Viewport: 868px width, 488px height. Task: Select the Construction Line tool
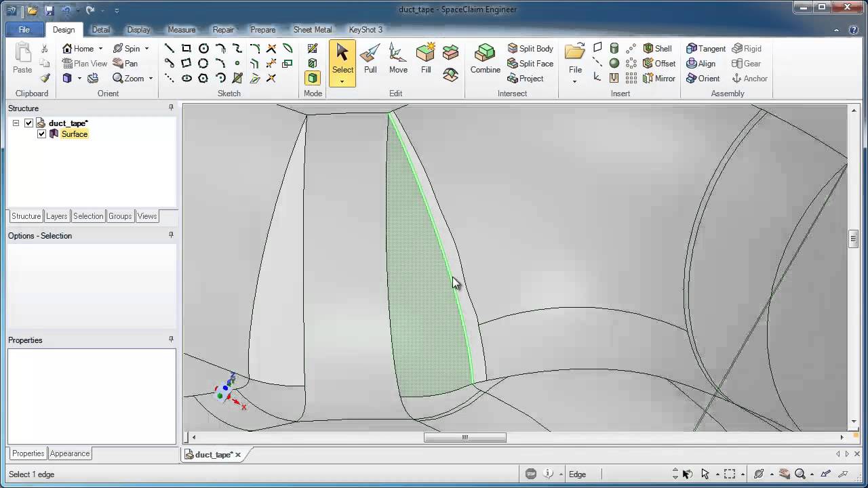click(x=170, y=78)
